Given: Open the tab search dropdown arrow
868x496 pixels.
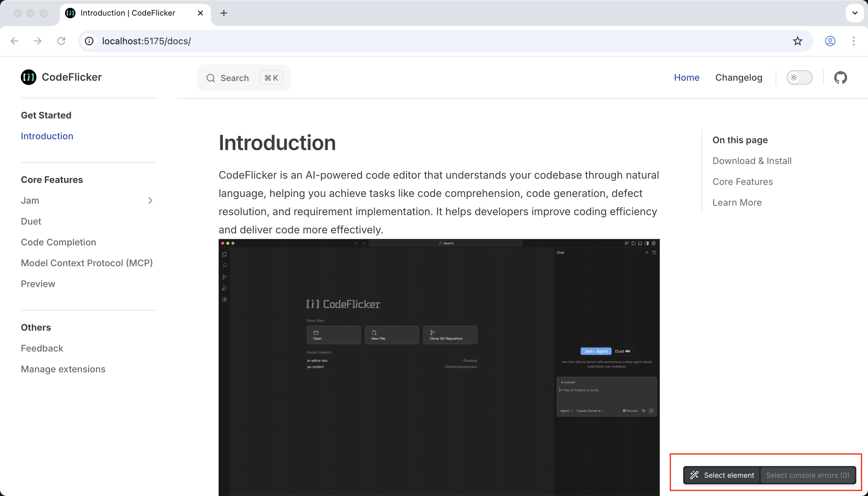Looking at the screenshot, I should point(854,13).
